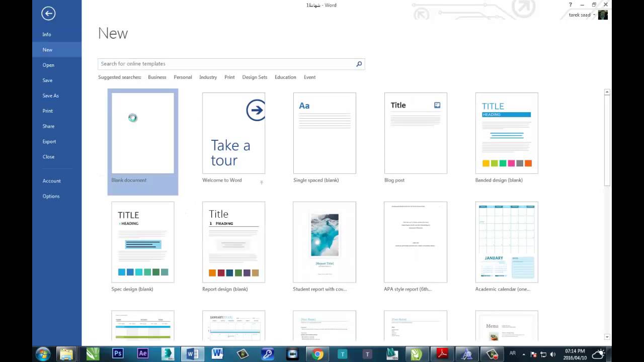The height and width of the screenshot is (362, 644).
Task: Open the Print page
Action: click(x=57, y=111)
